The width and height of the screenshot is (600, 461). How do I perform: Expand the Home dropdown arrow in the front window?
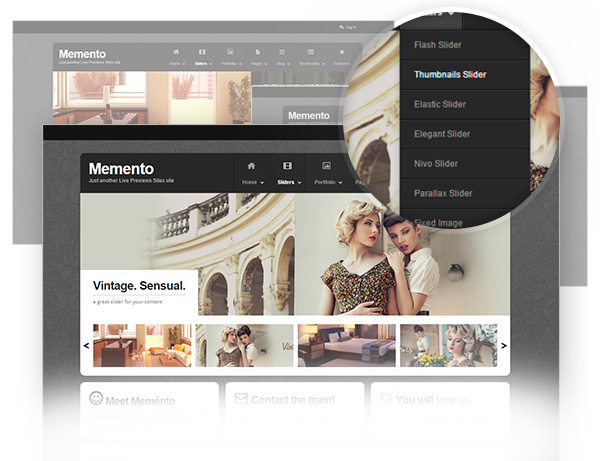262,182
